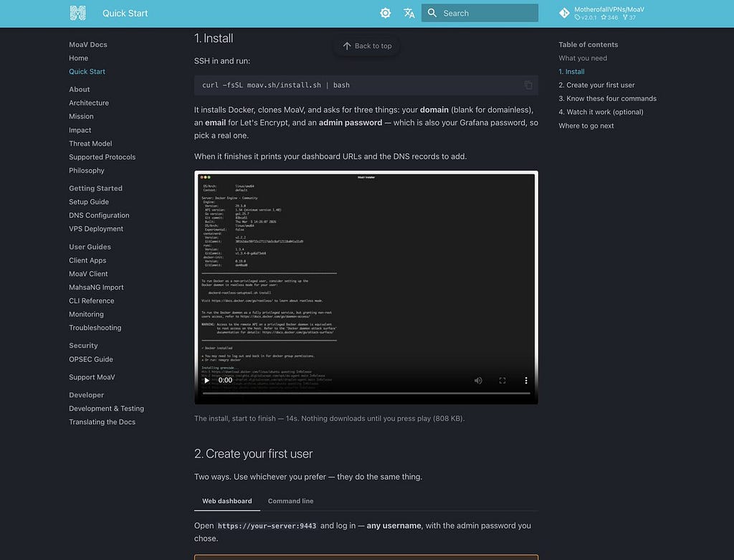
Task: Open the MahsaNG Import page
Action: pyautogui.click(x=97, y=288)
